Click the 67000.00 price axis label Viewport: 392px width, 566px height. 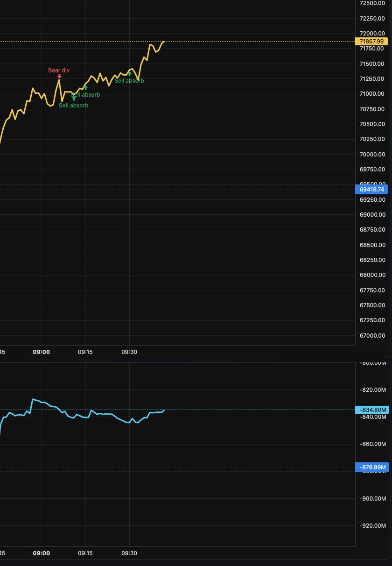pyautogui.click(x=372, y=335)
